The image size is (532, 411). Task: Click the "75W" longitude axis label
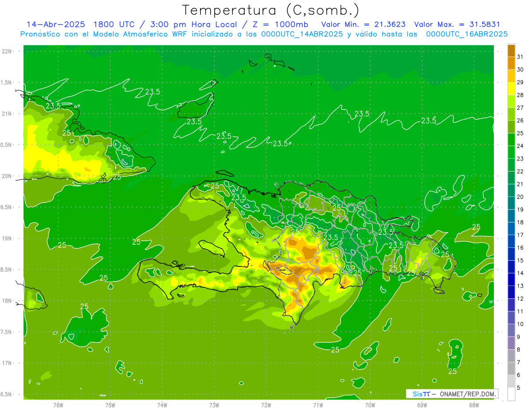(x=110, y=405)
